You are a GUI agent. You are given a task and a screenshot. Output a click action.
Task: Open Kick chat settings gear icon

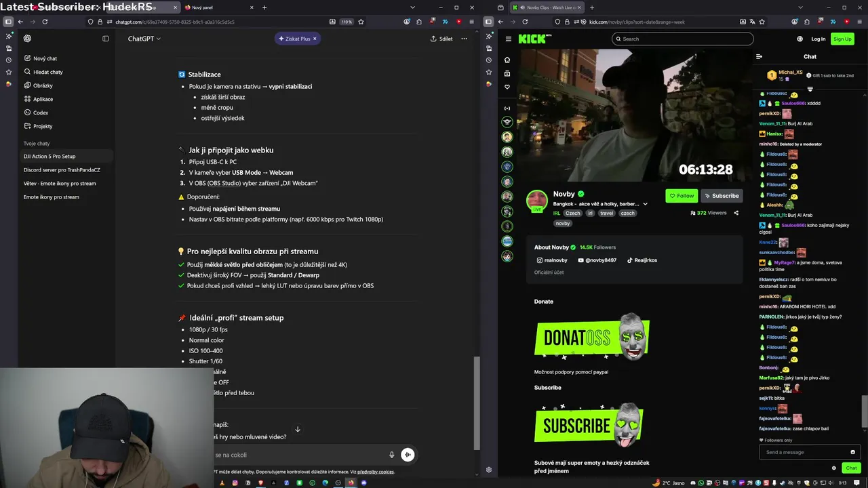[833, 468]
